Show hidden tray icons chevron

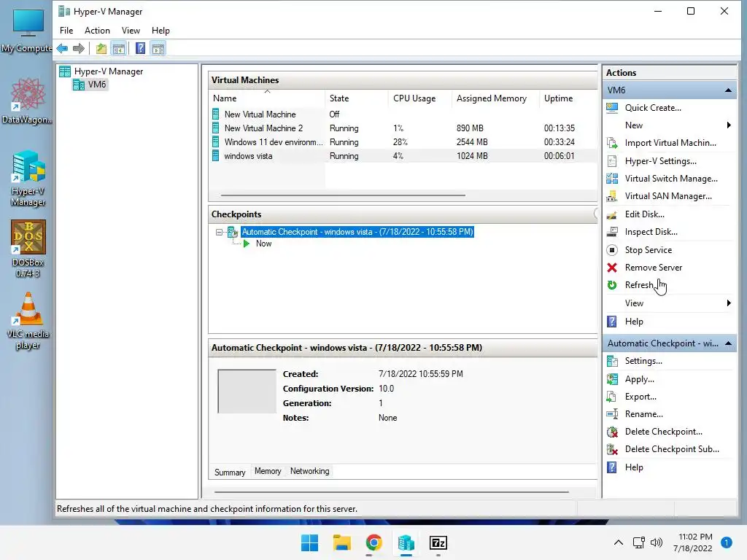pos(619,542)
